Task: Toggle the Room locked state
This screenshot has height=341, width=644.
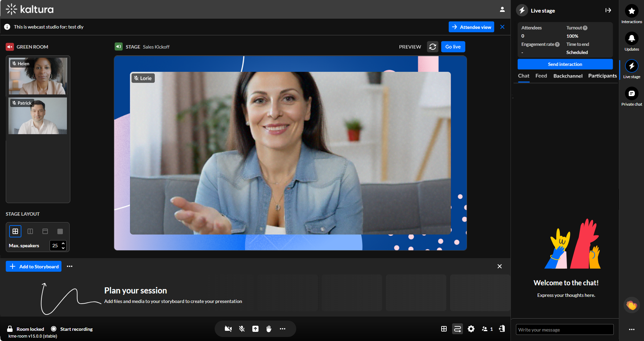Action: click(x=25, y=329)
